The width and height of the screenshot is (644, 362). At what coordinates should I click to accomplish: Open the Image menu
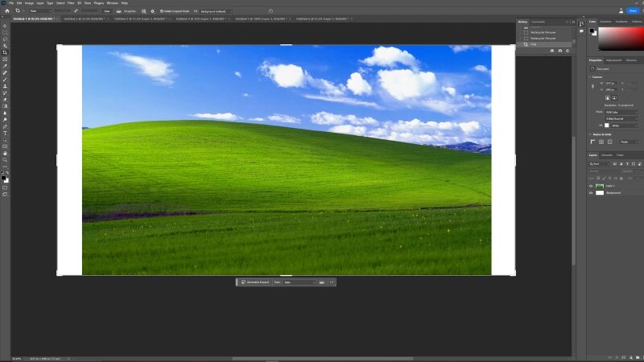[x=29, y=3]
